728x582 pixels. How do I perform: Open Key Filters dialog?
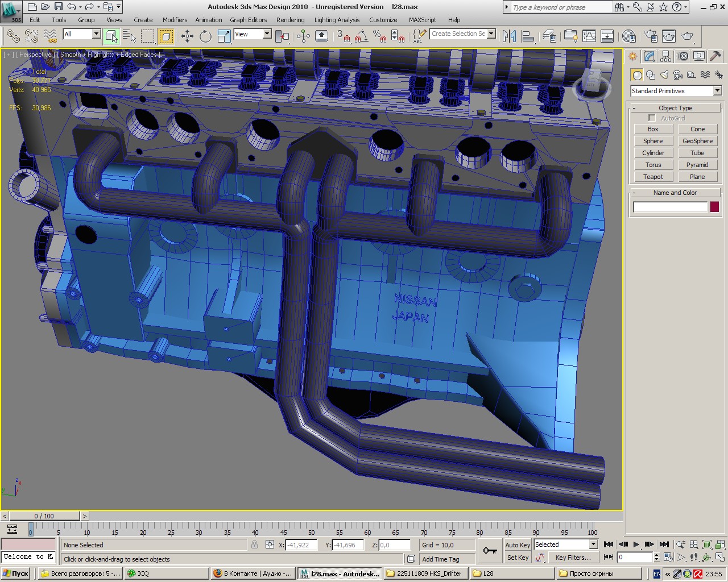573,558
